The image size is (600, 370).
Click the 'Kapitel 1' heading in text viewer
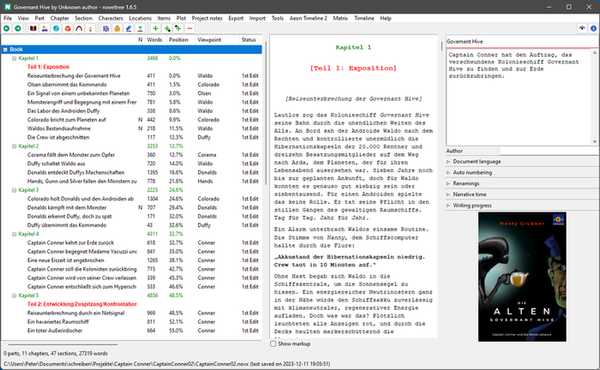(x=353, y=47)
